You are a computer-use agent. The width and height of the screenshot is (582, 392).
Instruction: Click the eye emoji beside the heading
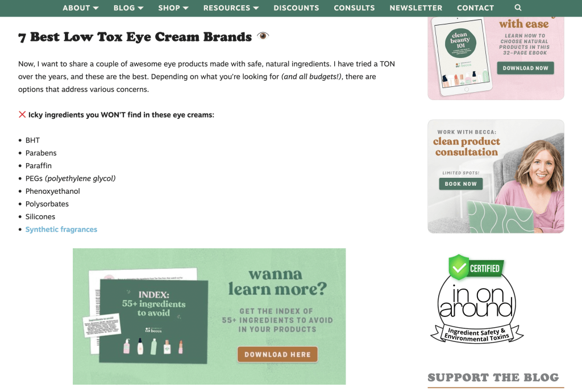coord(263,36)
